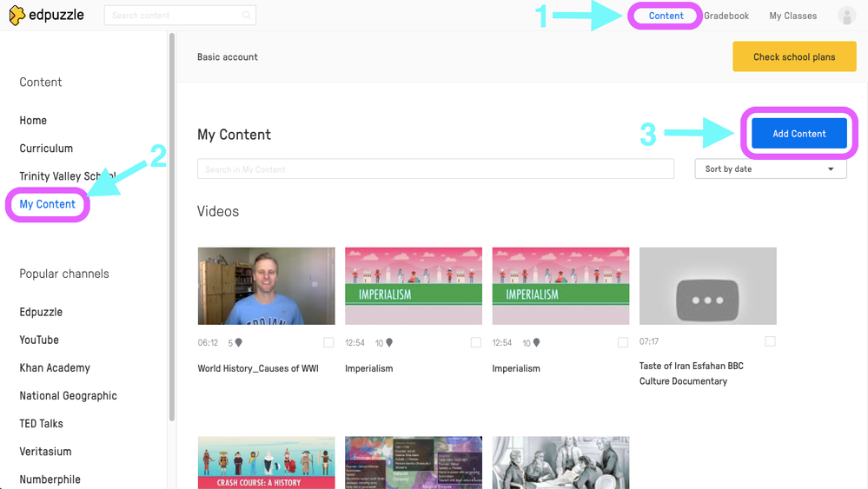Click the Search in My Content field

[435, 169]
